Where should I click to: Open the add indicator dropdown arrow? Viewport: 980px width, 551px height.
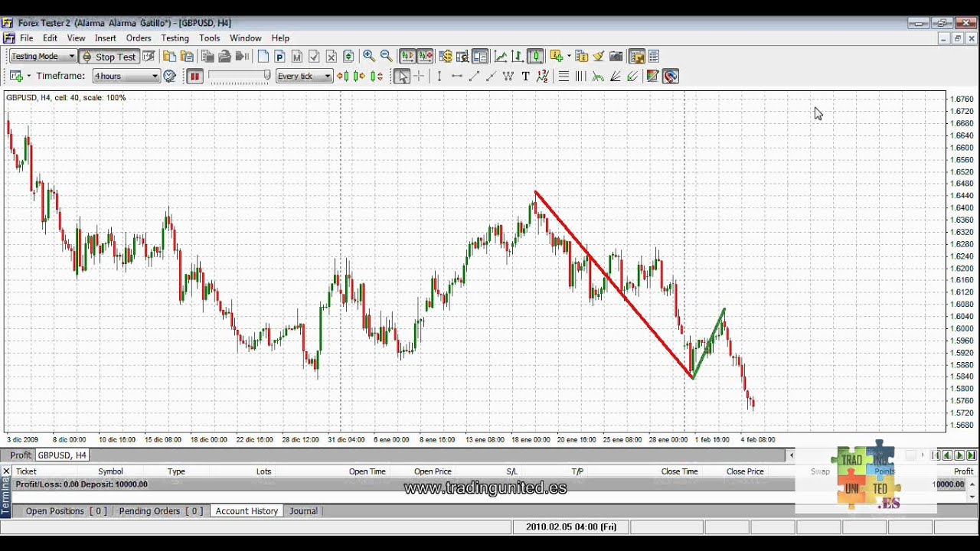pyautogui.click(x=569, y=56)
